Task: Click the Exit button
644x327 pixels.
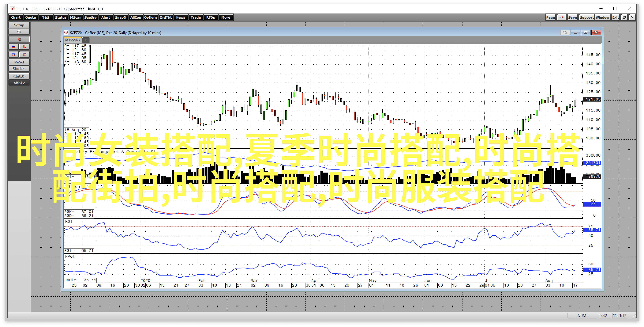Action: [x=615, y=17]
